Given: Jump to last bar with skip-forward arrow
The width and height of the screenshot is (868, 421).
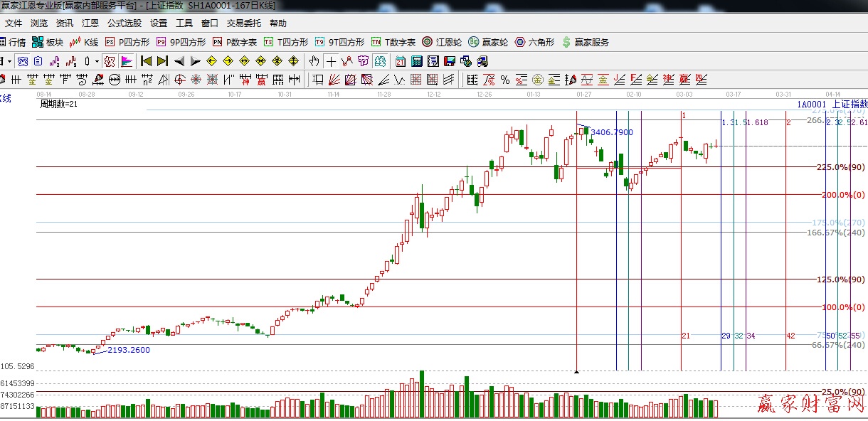Looking at the screenshot, I should 163,61.
